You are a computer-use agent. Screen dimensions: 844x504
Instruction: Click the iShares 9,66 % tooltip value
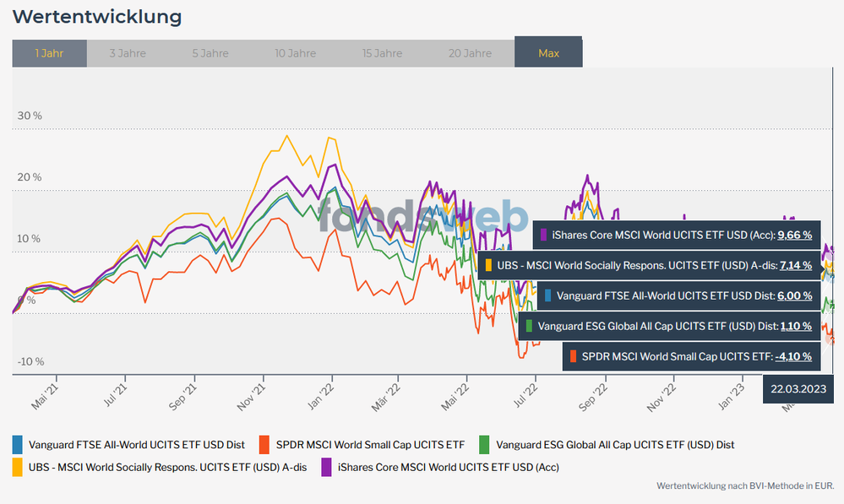pos(794,235)
